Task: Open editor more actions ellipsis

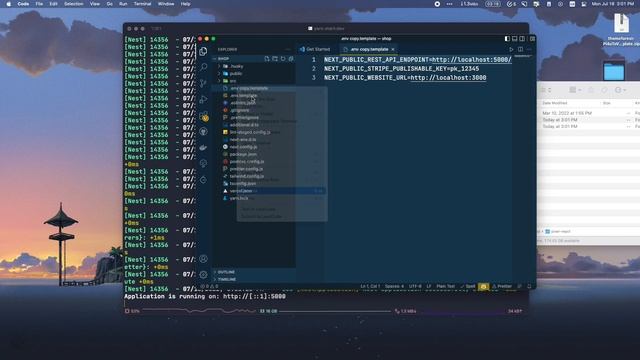Action: pos(529,49)
